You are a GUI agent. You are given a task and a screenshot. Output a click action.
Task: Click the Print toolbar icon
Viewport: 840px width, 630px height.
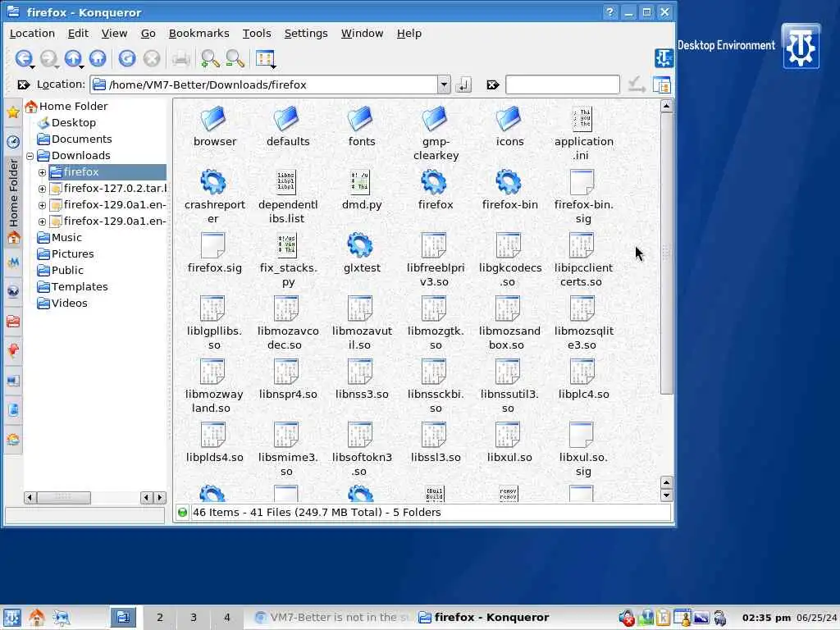pyautogui.click(x=181, y=58)
